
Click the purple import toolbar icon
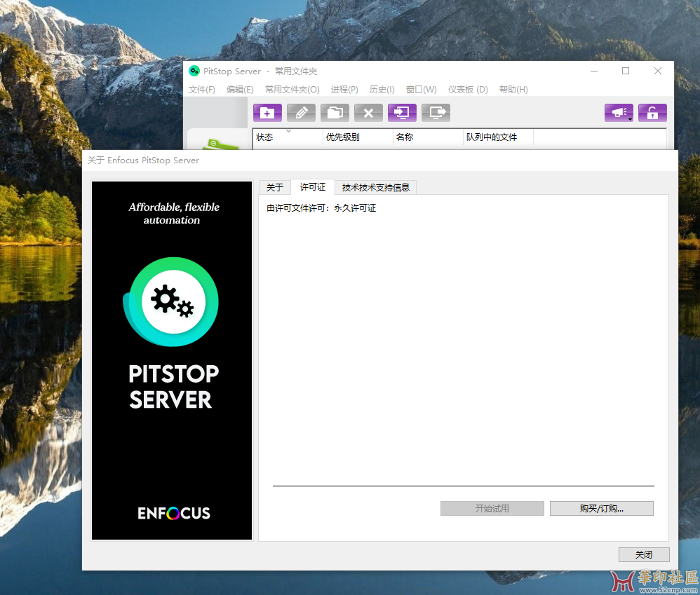tap(402, 113)
